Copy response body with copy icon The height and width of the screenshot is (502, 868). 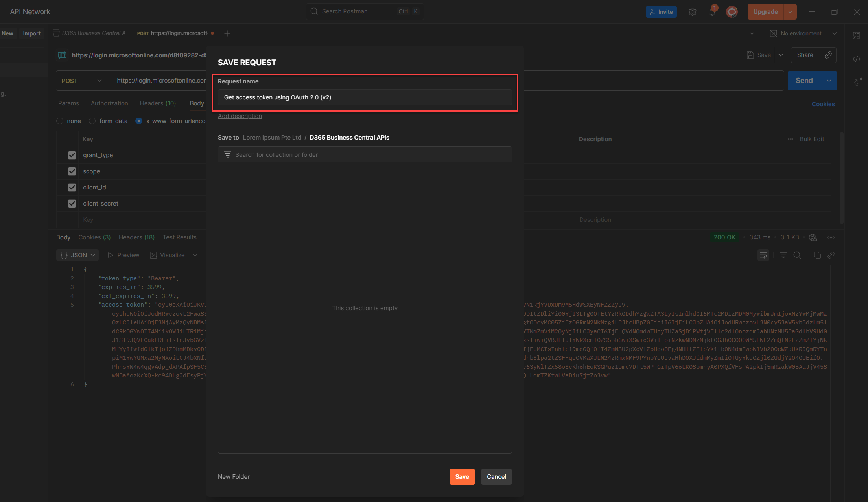[x=817, y=255]
